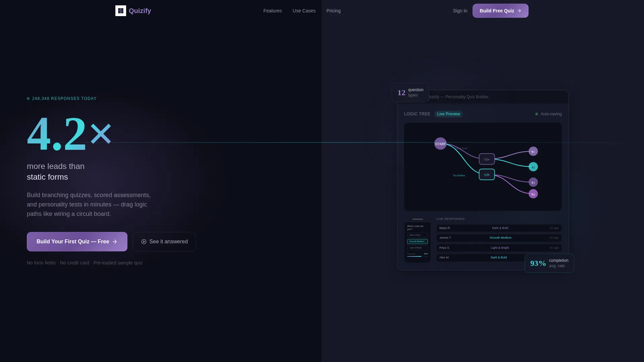The height and width of the screenshot is (362, 644).
Task: Go to the Pricing page
Action: point(333,11)
